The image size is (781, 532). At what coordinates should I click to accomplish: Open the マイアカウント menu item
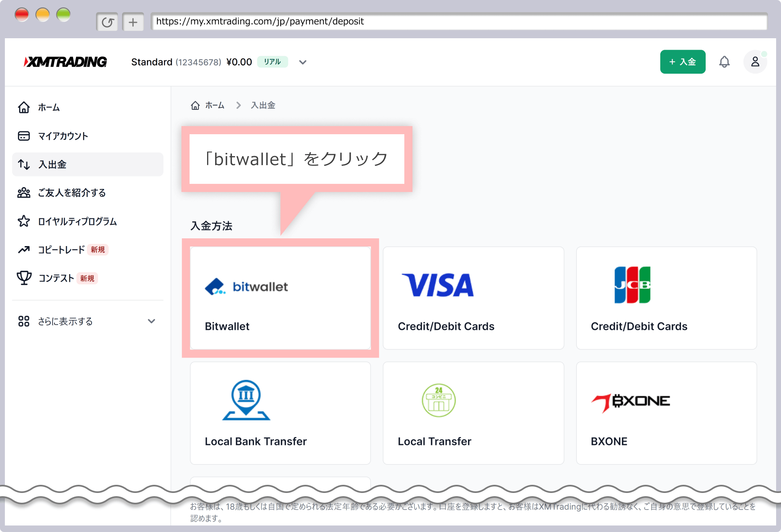click(63, 136)
